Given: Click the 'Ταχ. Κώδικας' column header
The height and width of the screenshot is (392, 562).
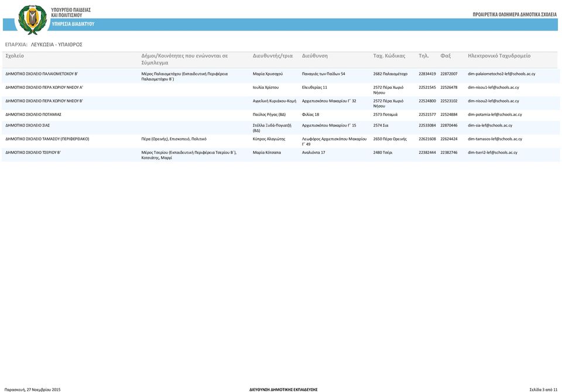Looking at the screenshot, I should click(x=389, y=56).
